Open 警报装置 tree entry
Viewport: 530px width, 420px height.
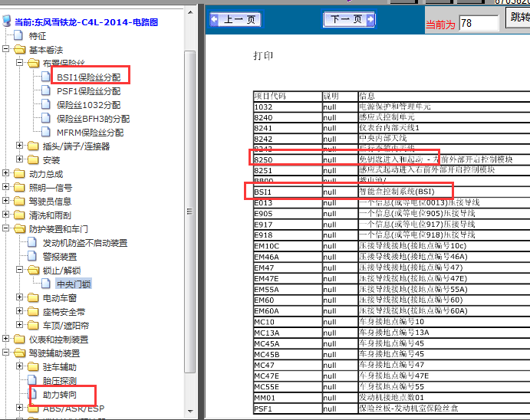60,257
